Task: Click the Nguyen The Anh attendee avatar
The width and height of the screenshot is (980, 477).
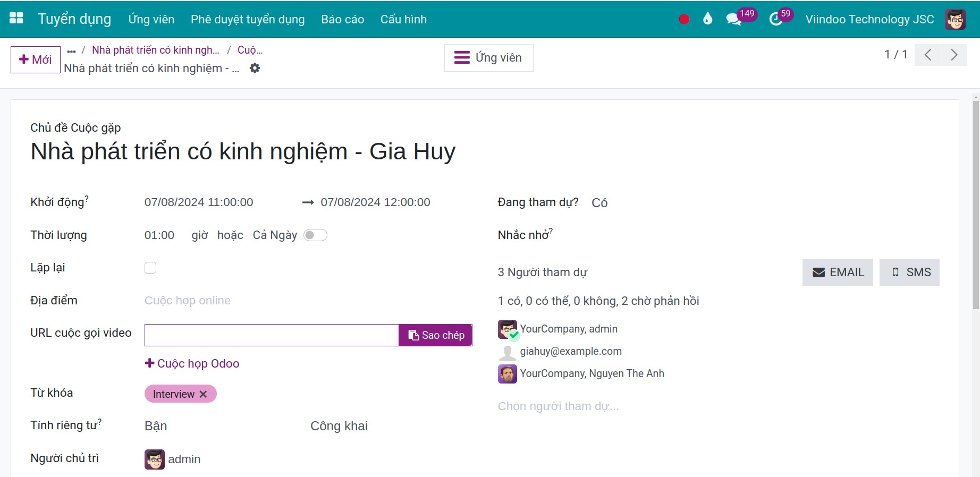Action: (508, 374)
